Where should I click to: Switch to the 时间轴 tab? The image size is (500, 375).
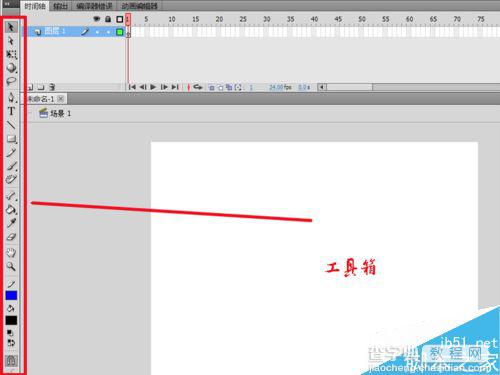(x=35, y=6)
